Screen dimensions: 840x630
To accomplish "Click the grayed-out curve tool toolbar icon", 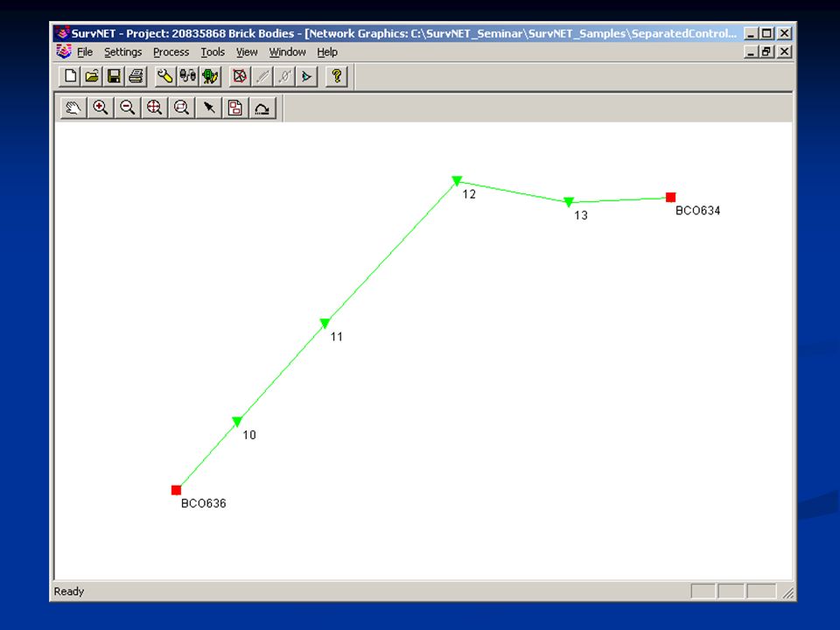I will [x=284, y=76].
